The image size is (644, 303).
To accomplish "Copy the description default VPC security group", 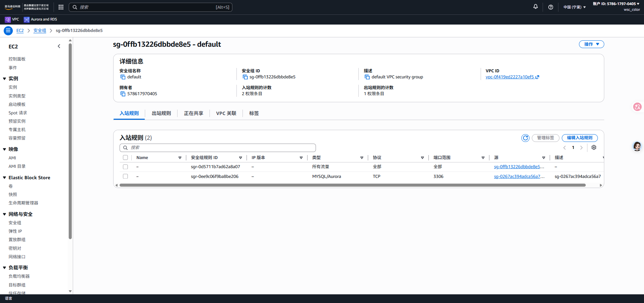I will [x=367, y=77].
